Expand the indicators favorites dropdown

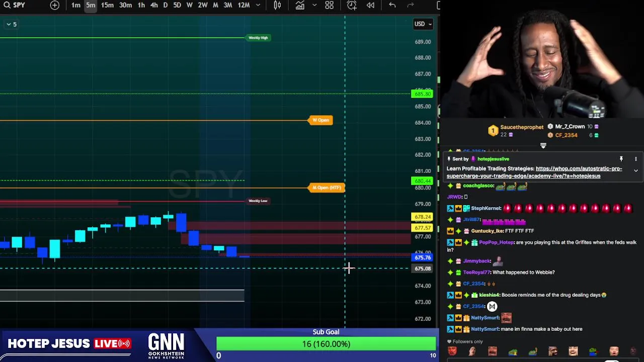pos(314,5)
